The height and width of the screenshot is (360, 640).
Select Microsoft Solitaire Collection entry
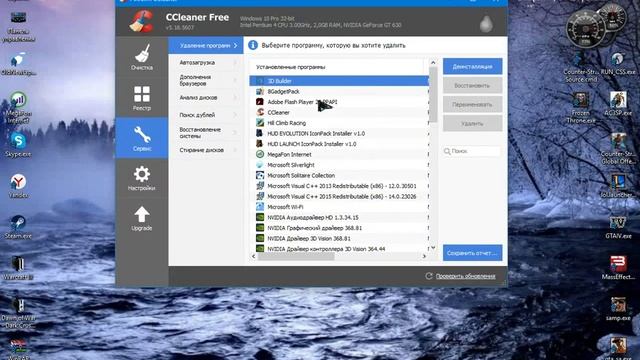pos(339,176)
